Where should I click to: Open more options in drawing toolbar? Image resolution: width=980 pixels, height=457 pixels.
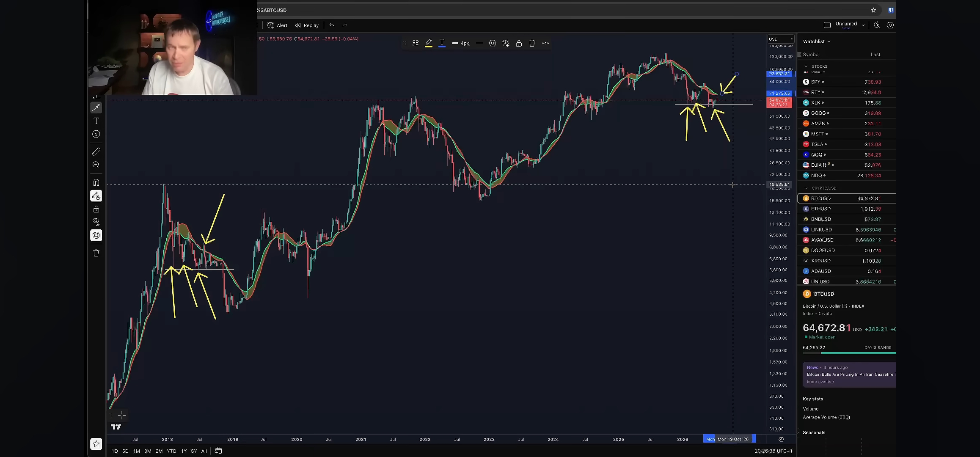click(x=545, y=43)
